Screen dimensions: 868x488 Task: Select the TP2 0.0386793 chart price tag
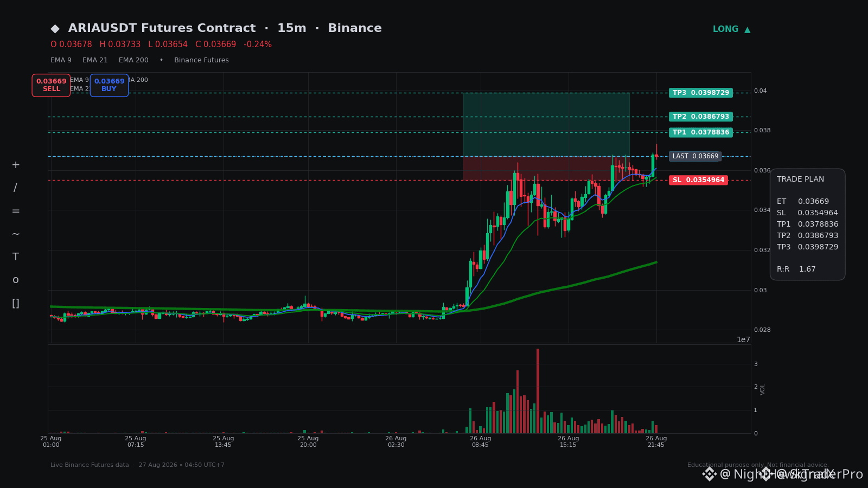701,117
